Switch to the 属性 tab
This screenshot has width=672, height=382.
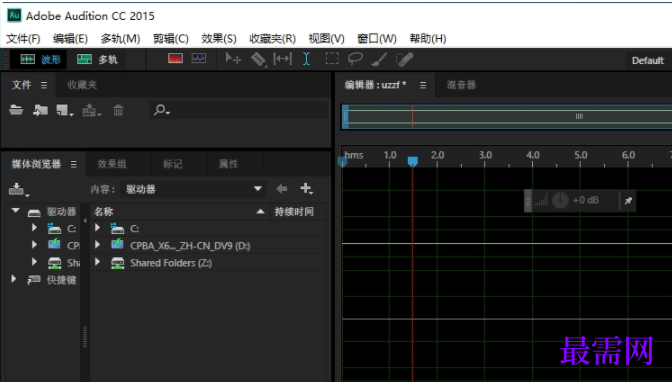(x=228, y=164)
